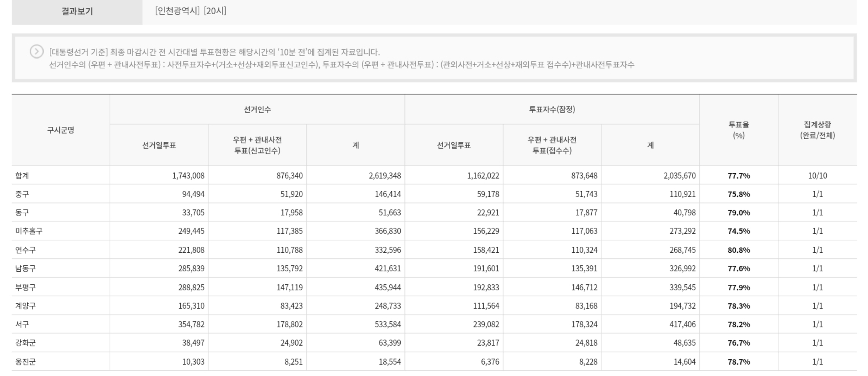
Task: Click the 2,619,348 total electors cell
Action: click(x=384, y=176)
